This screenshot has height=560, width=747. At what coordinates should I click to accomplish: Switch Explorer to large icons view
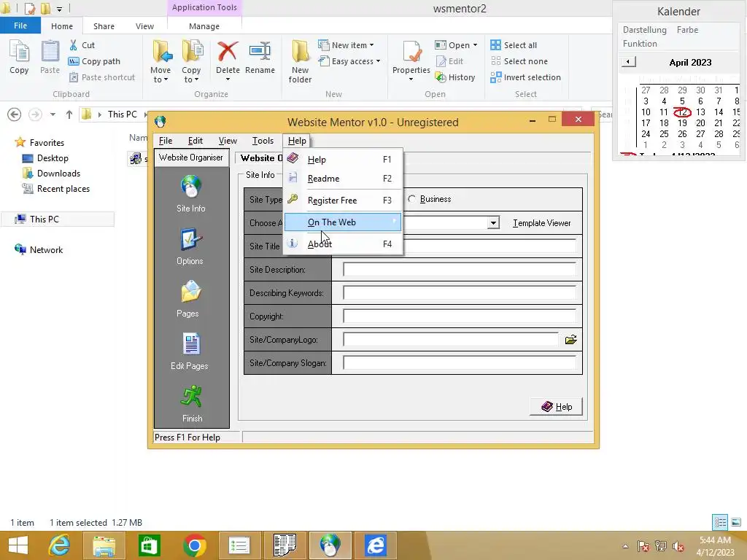point(736,522)
